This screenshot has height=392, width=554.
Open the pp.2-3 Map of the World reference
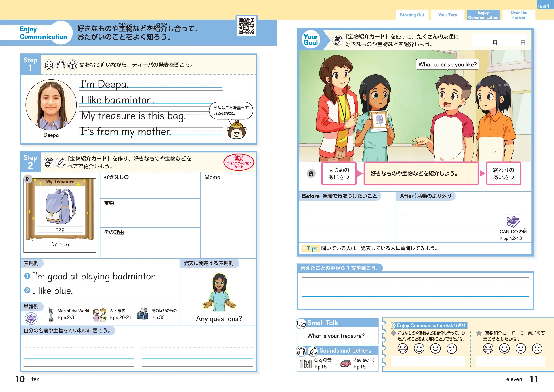point(67,317)
